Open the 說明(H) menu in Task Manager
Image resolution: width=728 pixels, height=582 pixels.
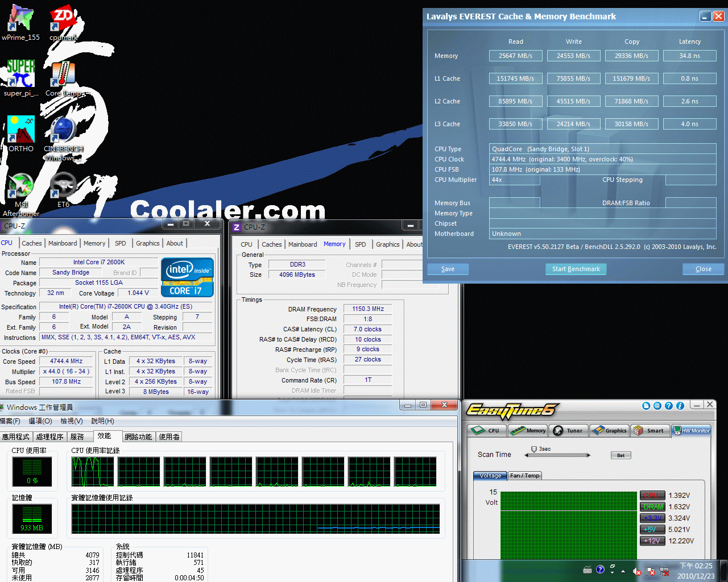tap(102, 421)
